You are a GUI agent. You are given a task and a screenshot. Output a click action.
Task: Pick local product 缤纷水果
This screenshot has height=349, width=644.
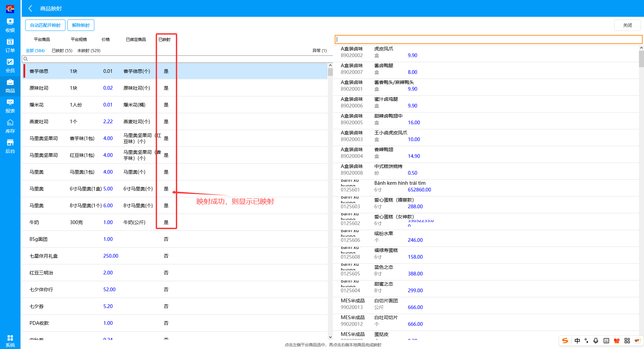[487, 238]
